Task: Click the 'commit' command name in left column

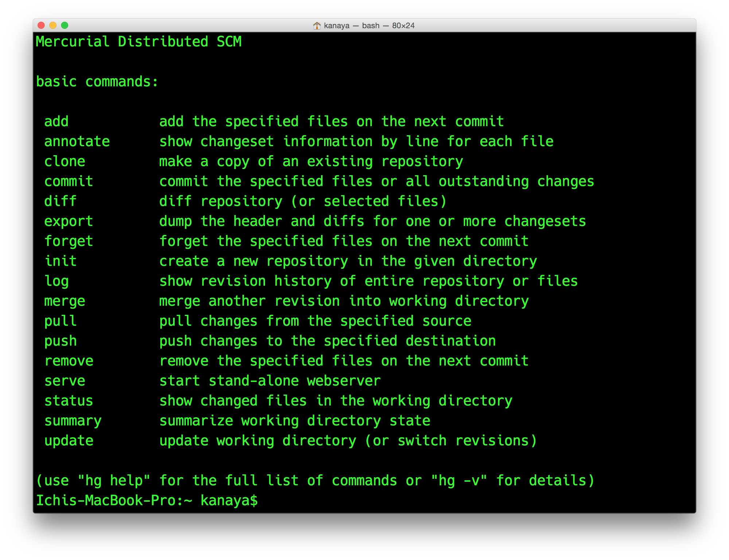Action: point(69,181)
